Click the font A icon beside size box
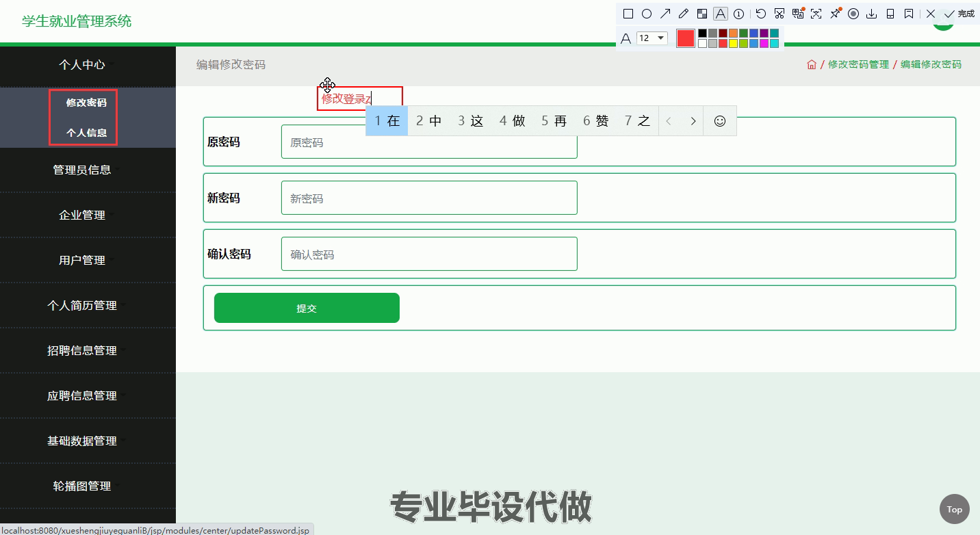Viewport: 980px width, 535px height. [626, 38]
